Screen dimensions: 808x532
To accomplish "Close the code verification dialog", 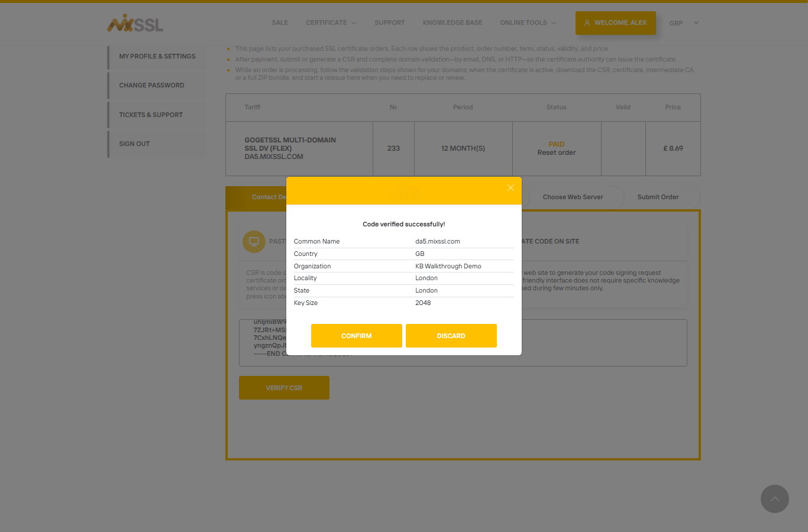I will pyautogui.click(x=510, y=188).
